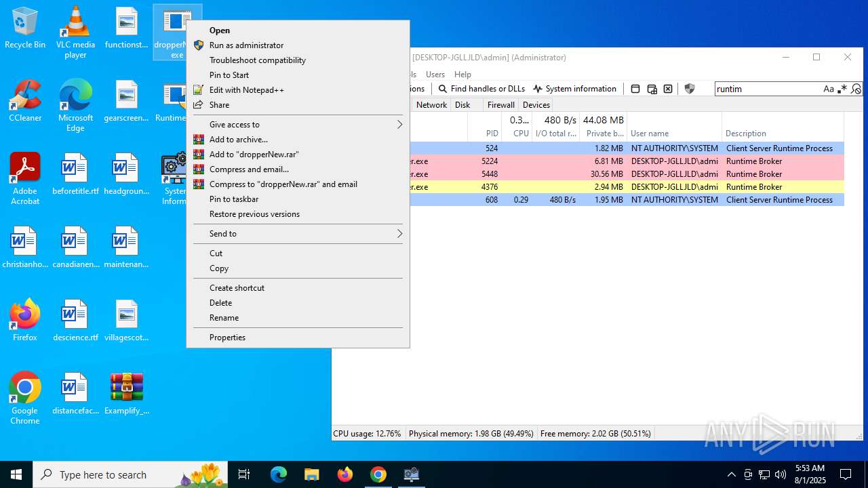
Task: Choose Compress and email...
Action: pos(298,169)
